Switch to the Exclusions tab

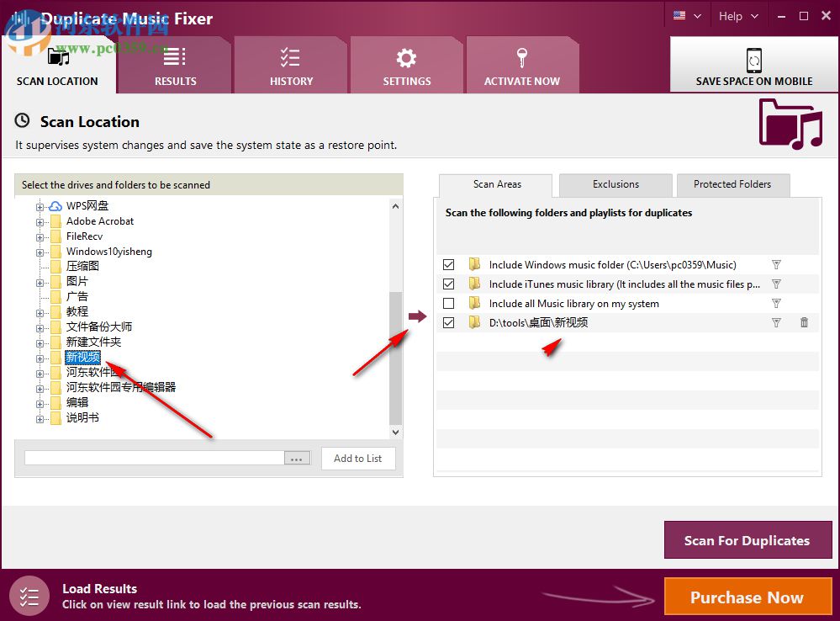pos(615,184)
